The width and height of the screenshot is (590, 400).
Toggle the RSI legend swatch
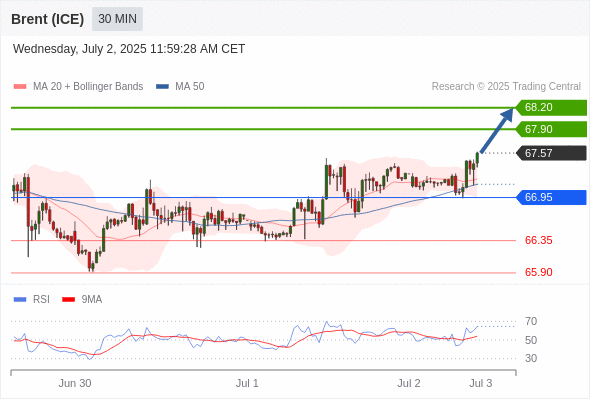[x=20, y=300]
